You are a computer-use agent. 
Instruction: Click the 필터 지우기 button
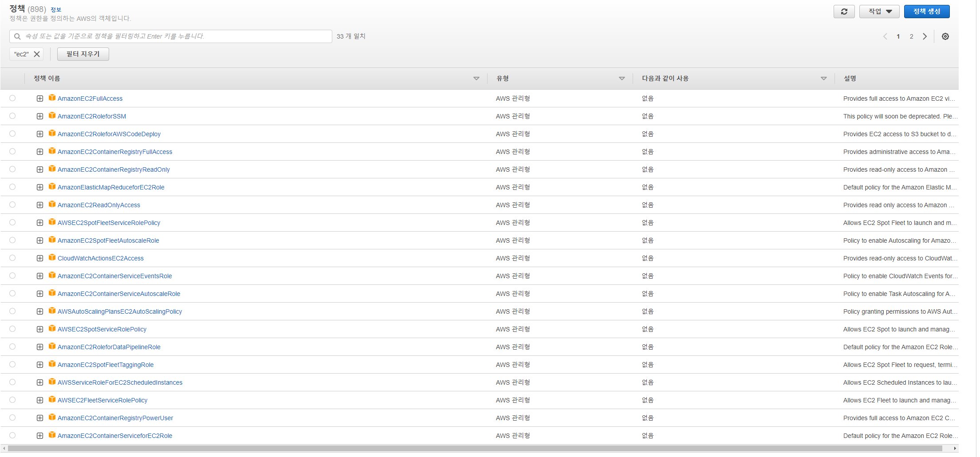[83, 54]
